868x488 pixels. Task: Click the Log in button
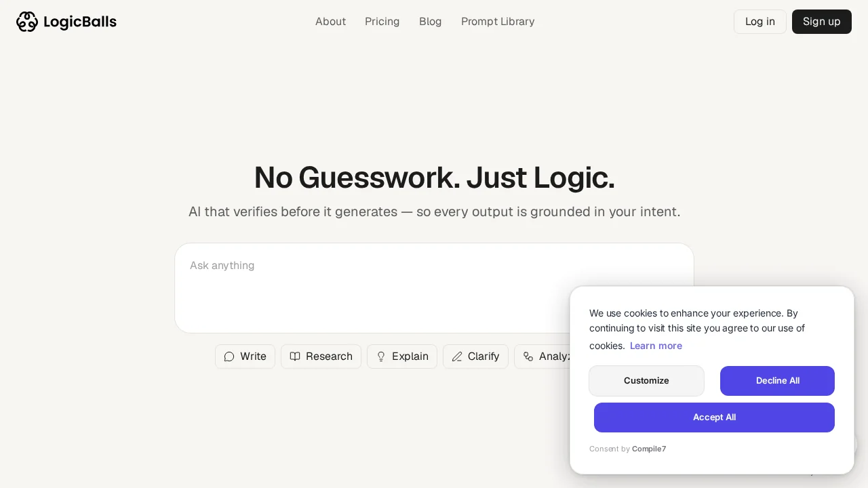[x=759, y=22]
